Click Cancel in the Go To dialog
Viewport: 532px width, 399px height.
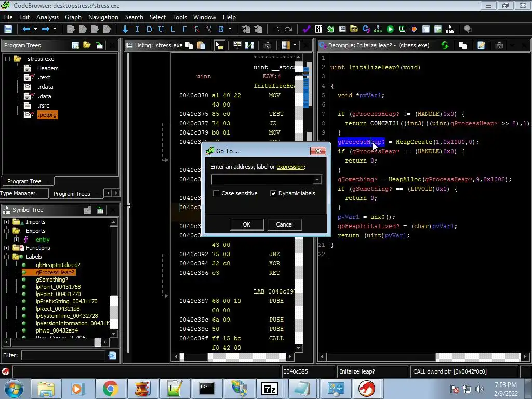point(284,224)
